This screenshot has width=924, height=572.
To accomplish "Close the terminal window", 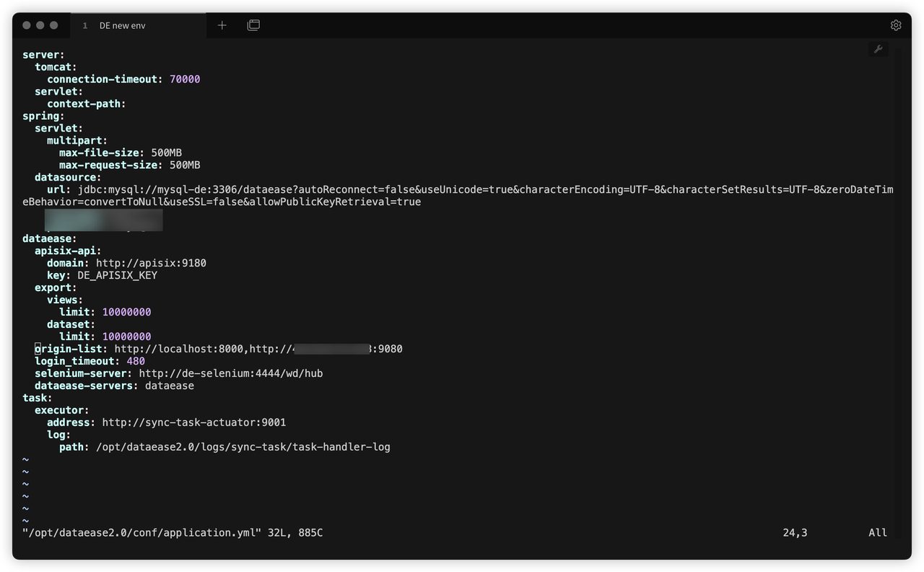I will (x=27, y=25).
